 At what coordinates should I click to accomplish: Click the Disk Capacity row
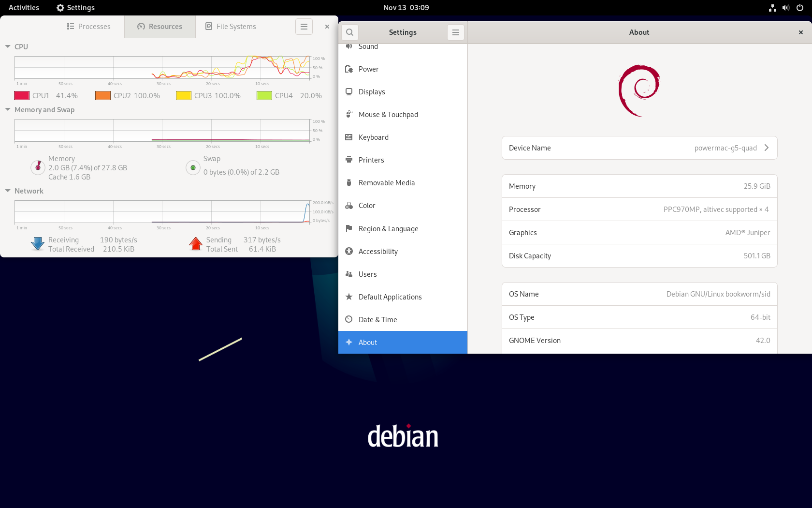click(x=639, y=256)
